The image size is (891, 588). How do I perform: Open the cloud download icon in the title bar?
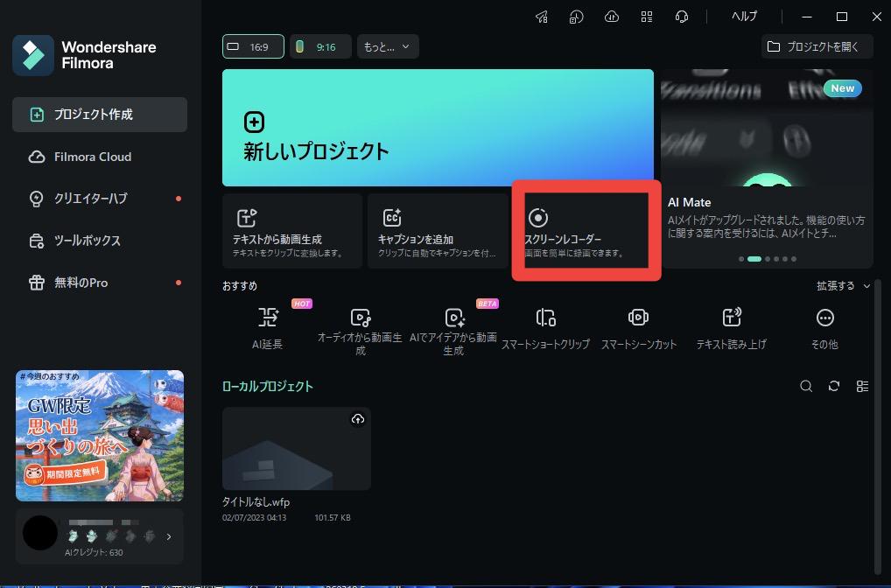pyautogui.click(x=612, y=17)
